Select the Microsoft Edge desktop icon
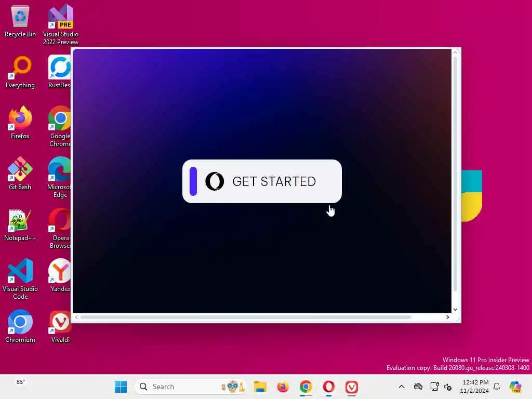 [x=59, y=177]
